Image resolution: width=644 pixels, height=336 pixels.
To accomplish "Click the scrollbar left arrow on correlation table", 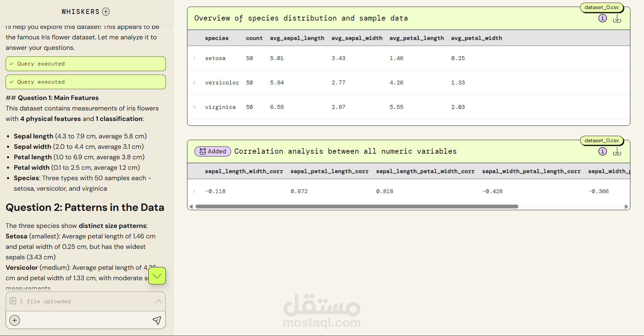I will (191, 207).
